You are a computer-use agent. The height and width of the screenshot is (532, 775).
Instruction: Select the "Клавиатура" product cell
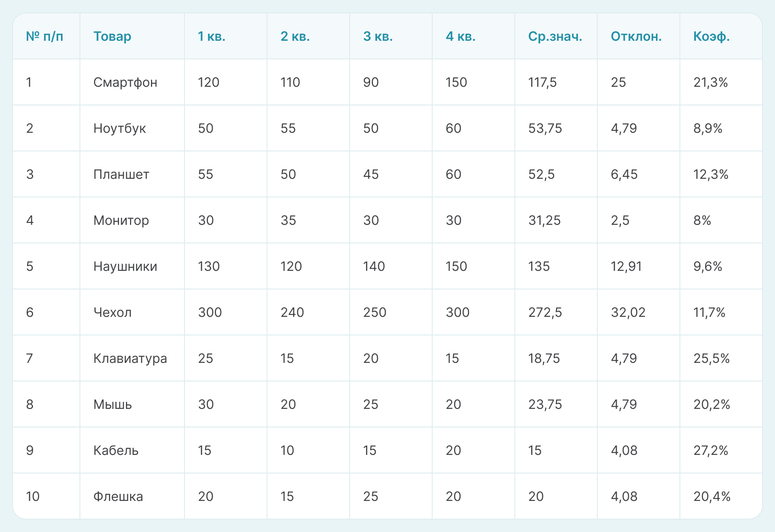[x=130, y=358]
